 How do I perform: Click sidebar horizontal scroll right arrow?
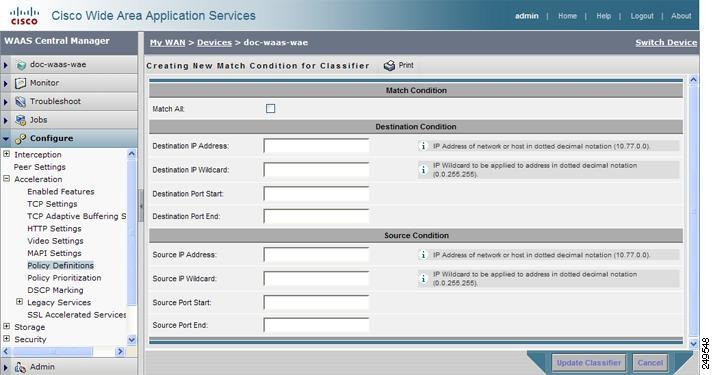(120, 351)
